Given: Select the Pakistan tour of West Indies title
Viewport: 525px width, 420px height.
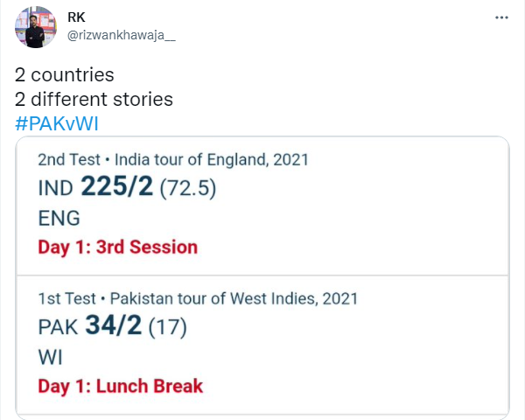Looking at the screenshot, I should point(198,299).
